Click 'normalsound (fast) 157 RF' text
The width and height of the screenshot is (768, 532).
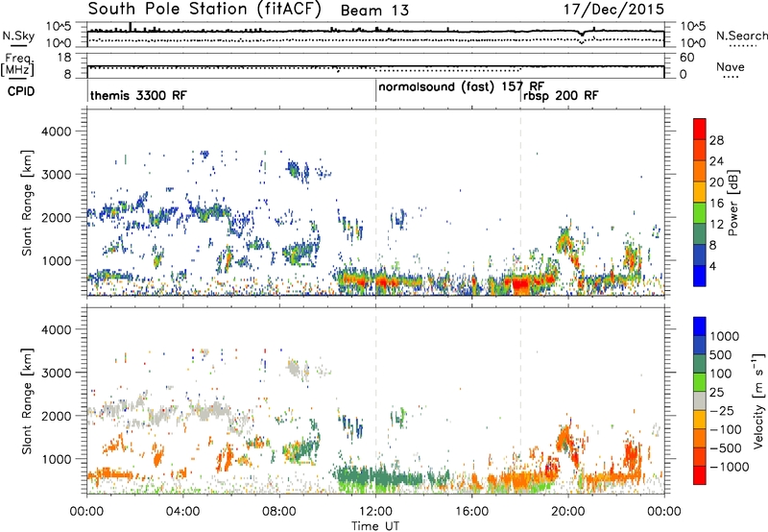tap(462, 87)
